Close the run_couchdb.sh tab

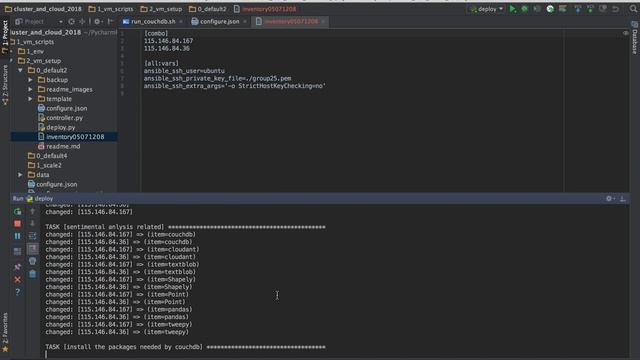181,22
